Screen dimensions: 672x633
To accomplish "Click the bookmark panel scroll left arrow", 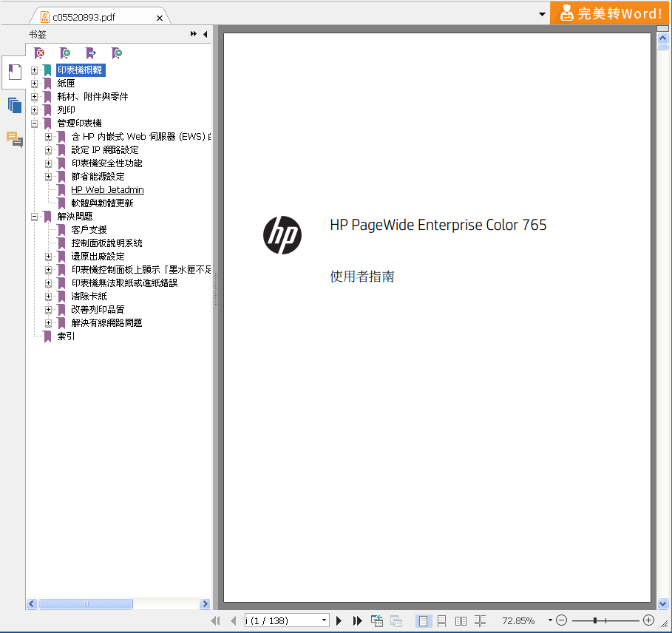I will point(31,604).
